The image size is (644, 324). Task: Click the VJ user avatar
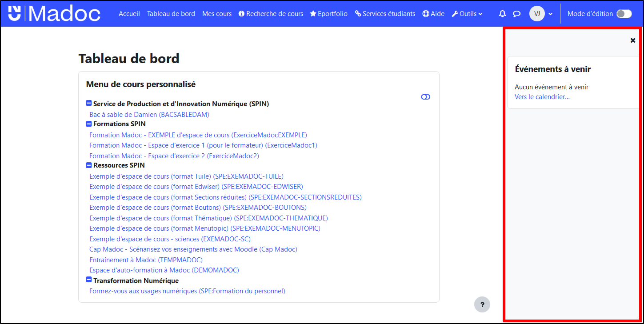point(537,14)
